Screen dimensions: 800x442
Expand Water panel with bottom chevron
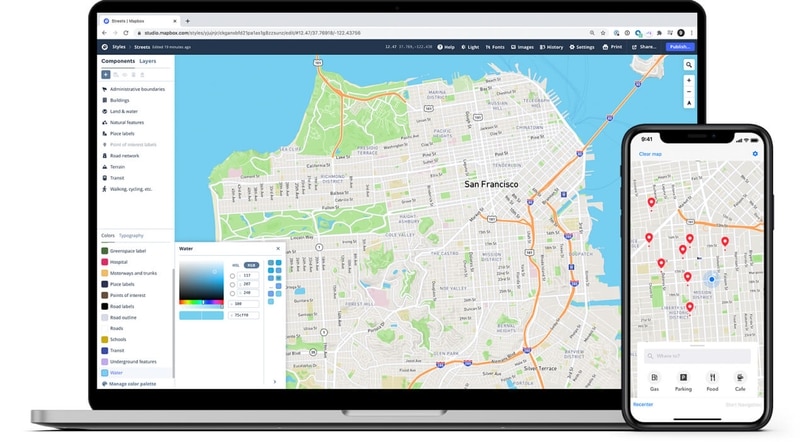(275, 382)
